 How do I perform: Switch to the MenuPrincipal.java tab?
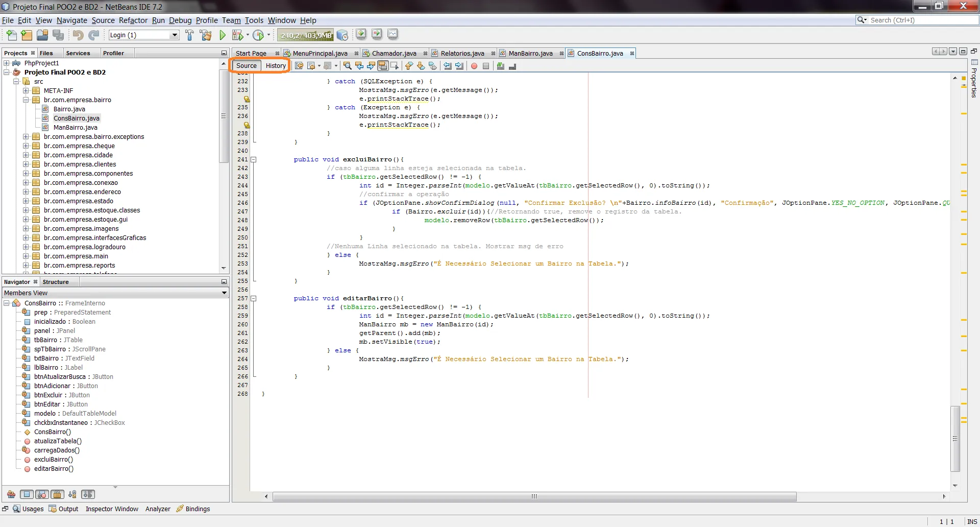pos(320,54)
